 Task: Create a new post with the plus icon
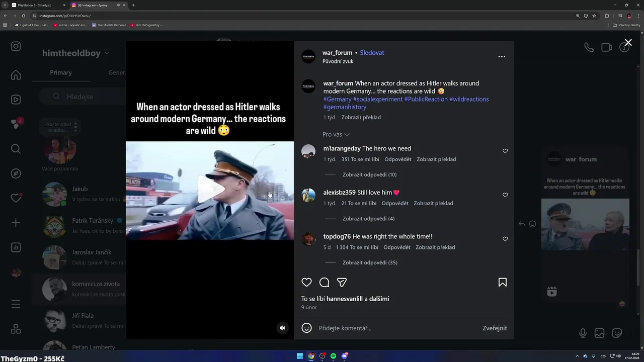coord(16,223)
